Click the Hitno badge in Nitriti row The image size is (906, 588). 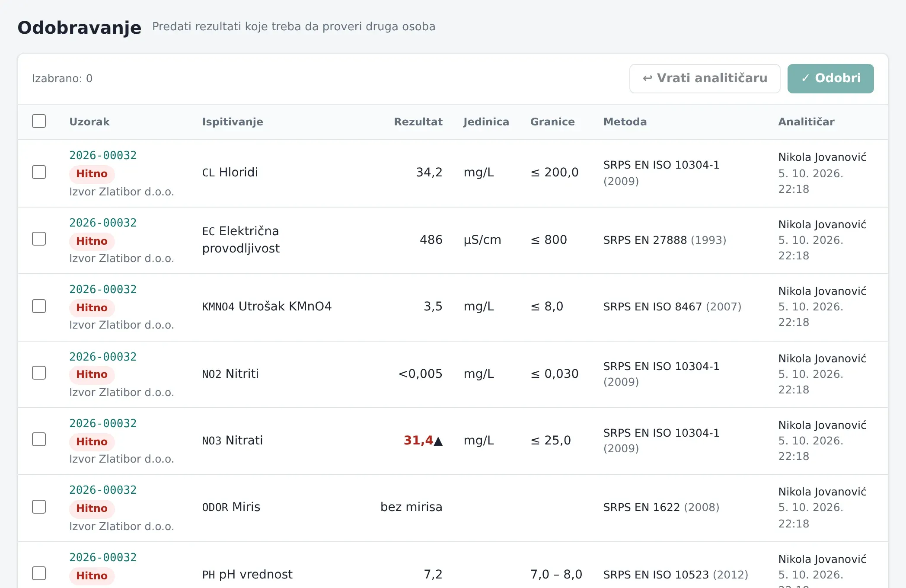click(x=92, y=374)
